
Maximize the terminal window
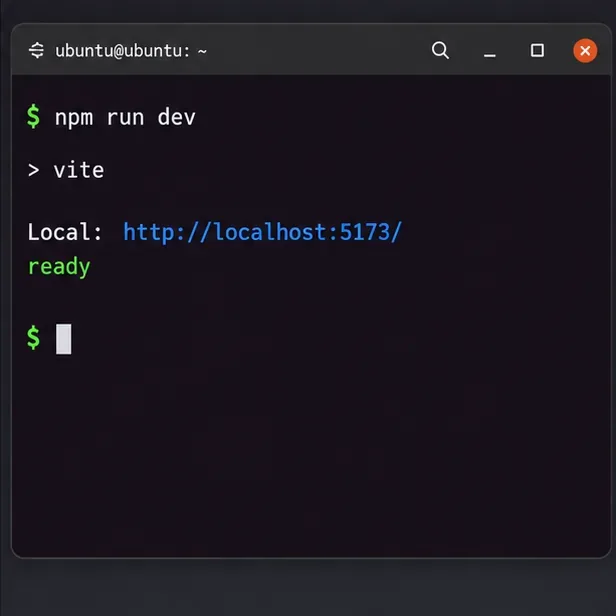(537, 50)
